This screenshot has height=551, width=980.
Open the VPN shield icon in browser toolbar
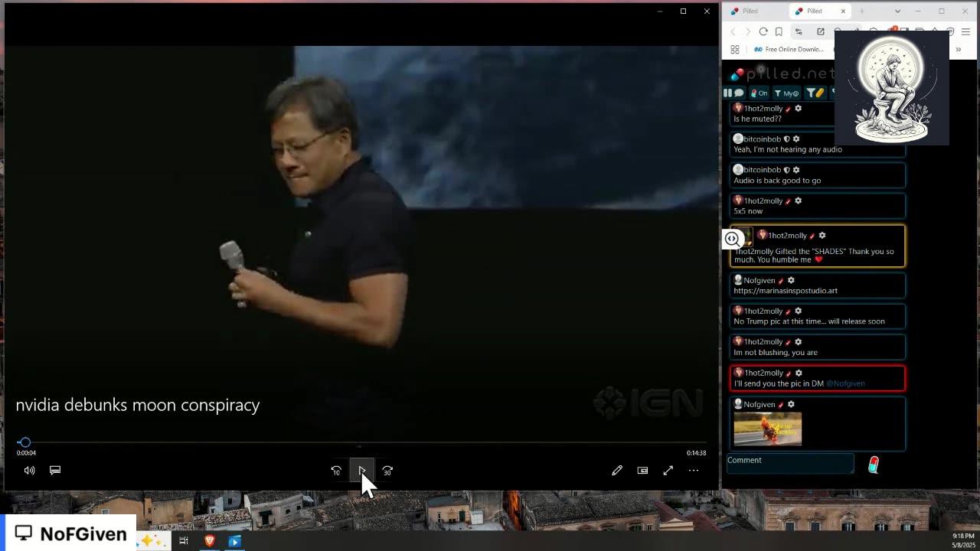(950, 31)
